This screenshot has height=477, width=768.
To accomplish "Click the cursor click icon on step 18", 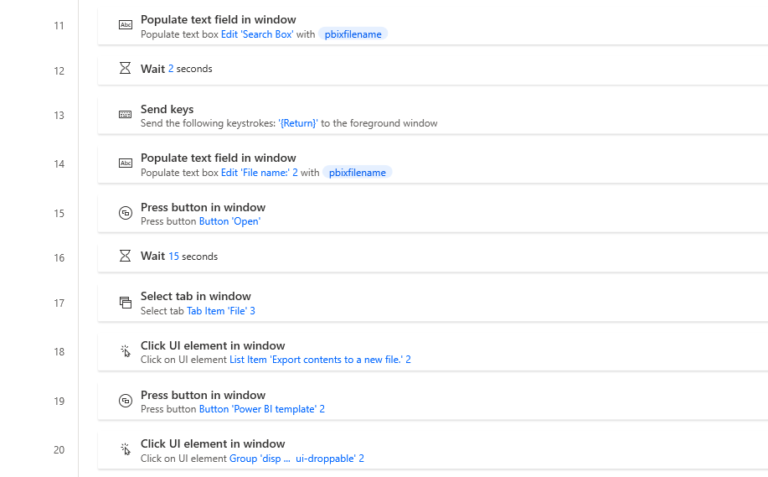I will (x=125, y=351).
